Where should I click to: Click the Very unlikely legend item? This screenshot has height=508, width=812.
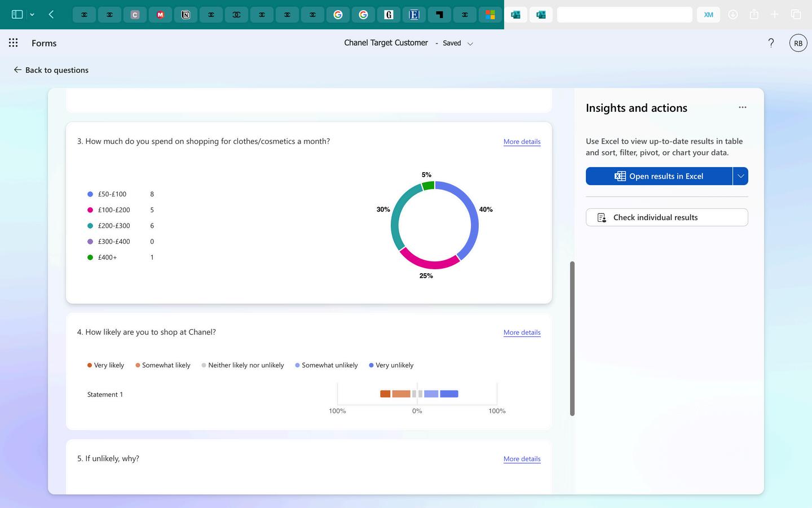[x=391, y=365]
